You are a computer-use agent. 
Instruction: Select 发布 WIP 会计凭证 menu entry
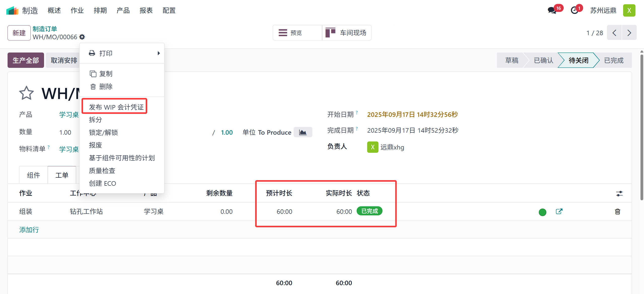click(116, 107)
